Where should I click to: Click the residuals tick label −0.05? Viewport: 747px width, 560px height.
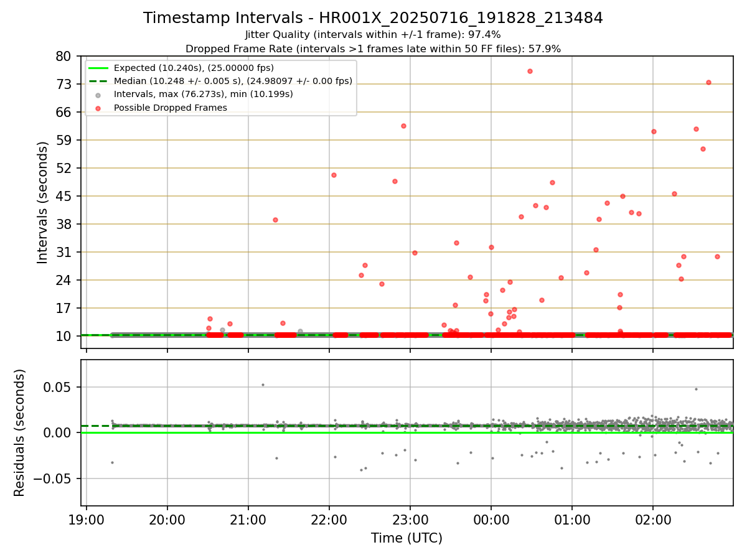click(53, 478)
